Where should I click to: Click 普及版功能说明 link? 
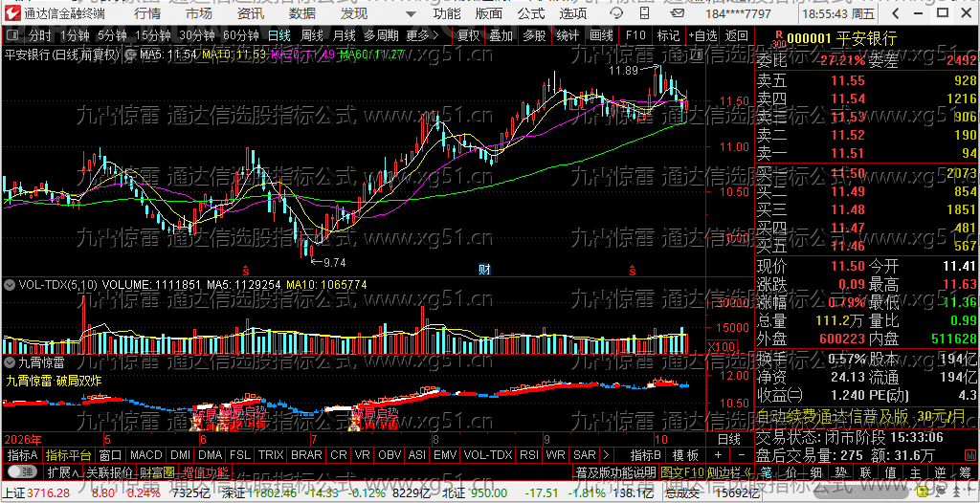(615, 471)
